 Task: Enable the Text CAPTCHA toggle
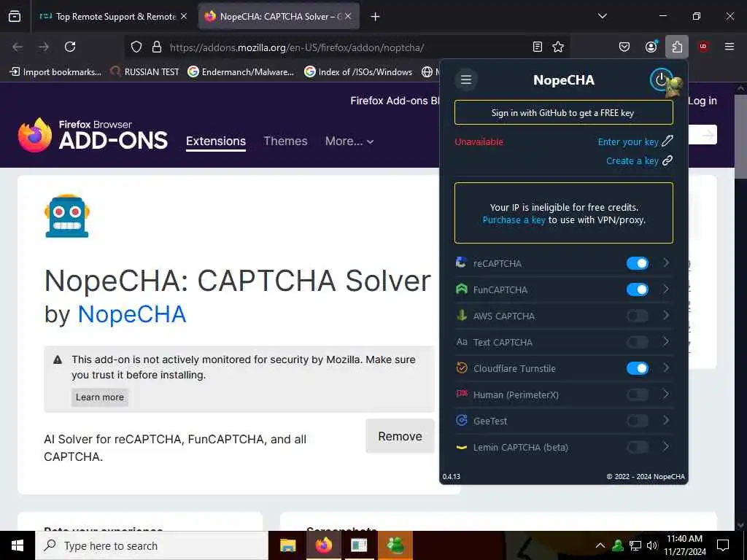[638, 341]
